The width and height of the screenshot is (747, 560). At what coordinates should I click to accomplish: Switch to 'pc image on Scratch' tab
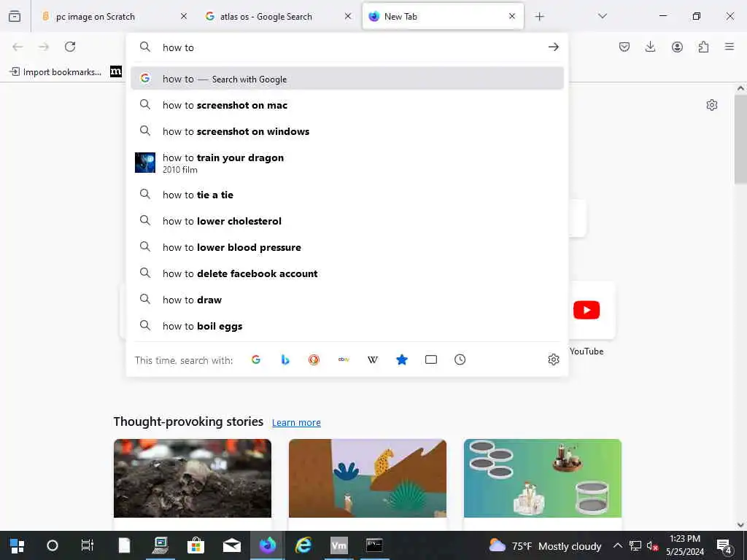tap(112, 17)
